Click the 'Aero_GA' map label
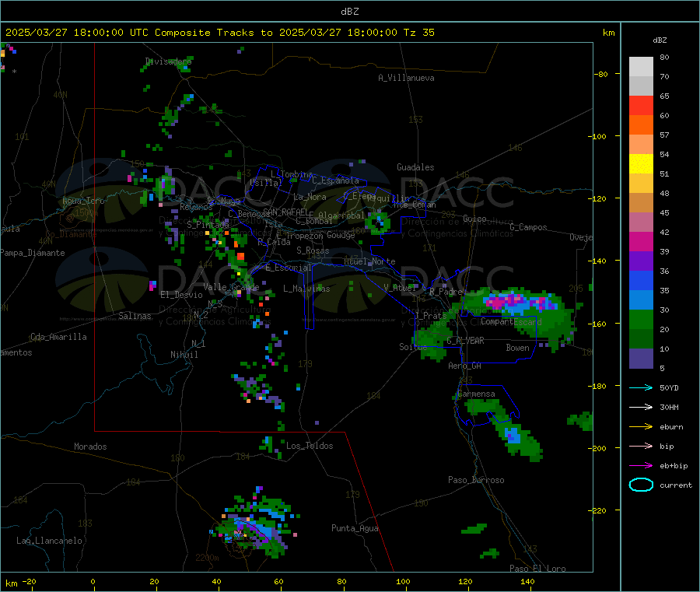Screen dimensions: 700x592 (465, 366)
